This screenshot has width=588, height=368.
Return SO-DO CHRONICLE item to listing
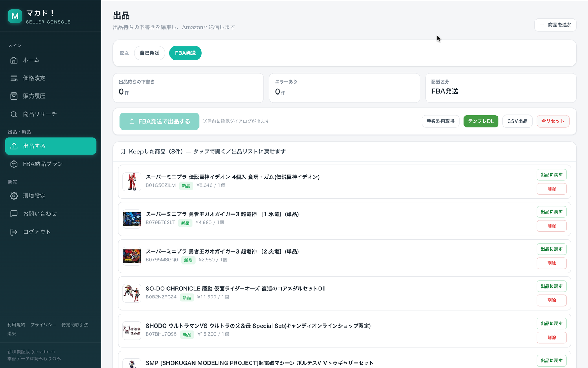(551, 286)
